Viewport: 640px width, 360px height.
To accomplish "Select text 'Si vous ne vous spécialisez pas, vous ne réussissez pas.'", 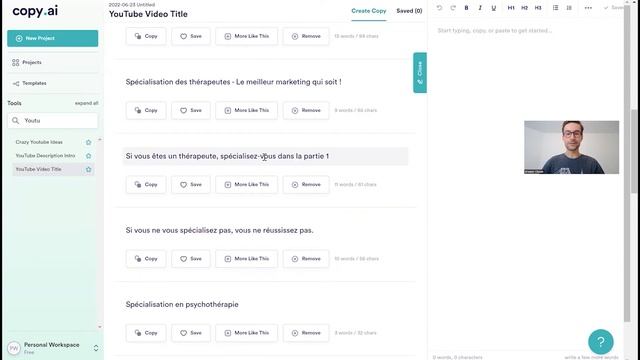I will point(220,230).
